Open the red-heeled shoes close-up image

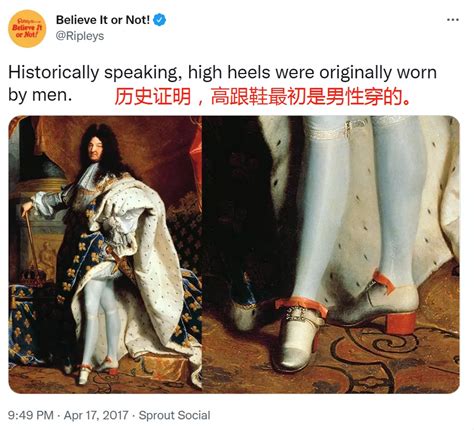[x=331, y=255]
